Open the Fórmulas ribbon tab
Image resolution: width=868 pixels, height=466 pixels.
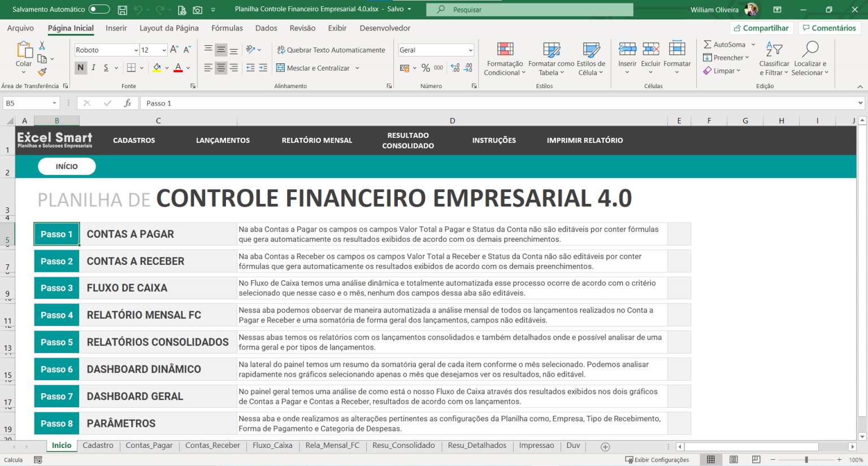[227, 28]
